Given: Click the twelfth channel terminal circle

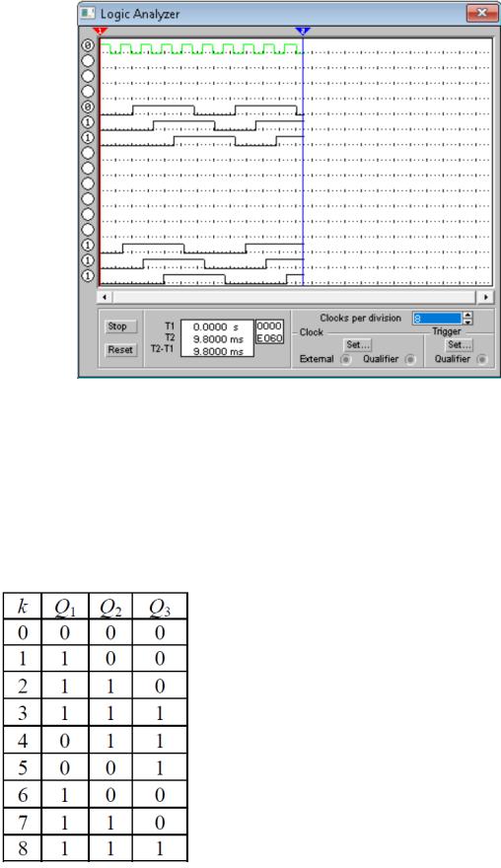Looking at the screenshot, I should (88, 214).
